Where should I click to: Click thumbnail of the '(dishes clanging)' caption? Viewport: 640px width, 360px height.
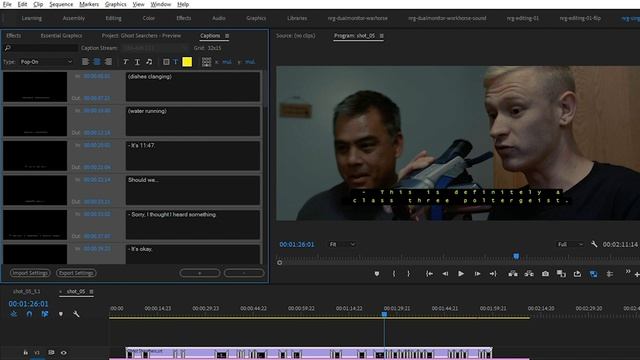pos(35,87)
